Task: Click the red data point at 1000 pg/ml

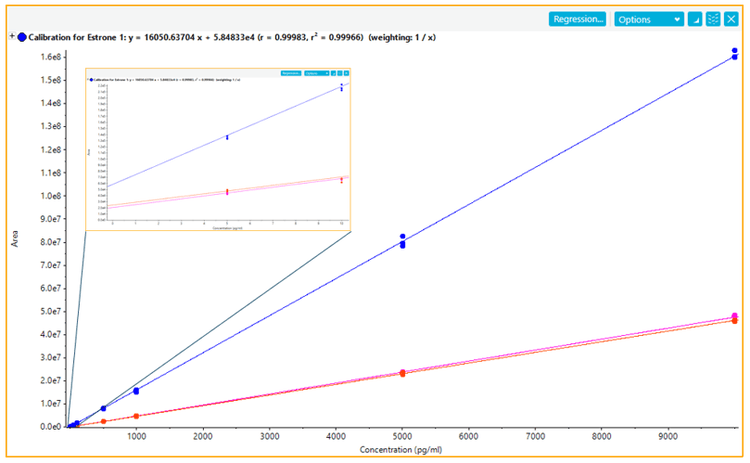Action: (136, 416)
